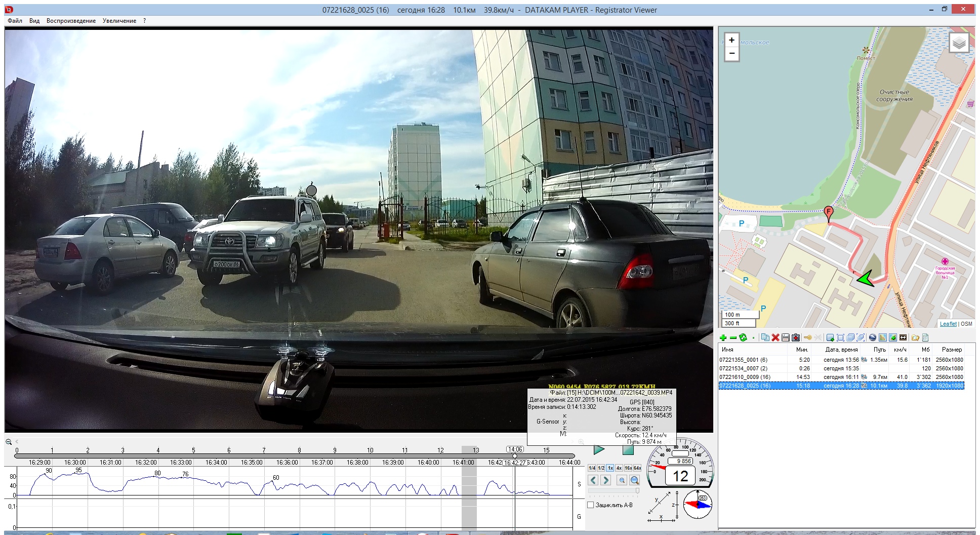Open the map layers selector
The height and width of the screenshot is (535, 980).
(x=959, y=44)
